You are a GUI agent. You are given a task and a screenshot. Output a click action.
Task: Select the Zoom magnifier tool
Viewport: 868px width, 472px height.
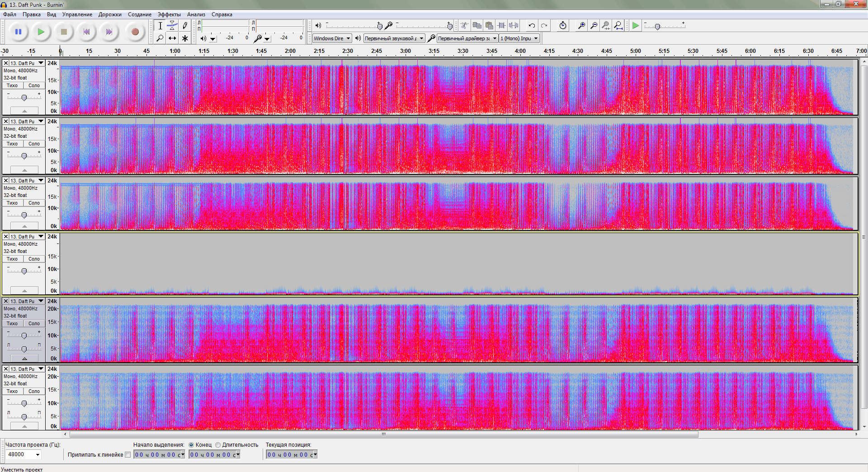click(160, 38)
